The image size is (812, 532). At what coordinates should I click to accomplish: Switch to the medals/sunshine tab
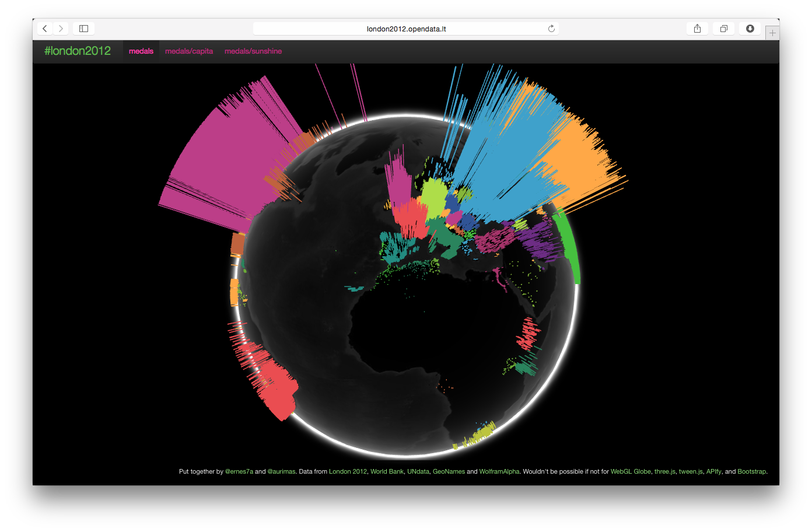[253, 51]
